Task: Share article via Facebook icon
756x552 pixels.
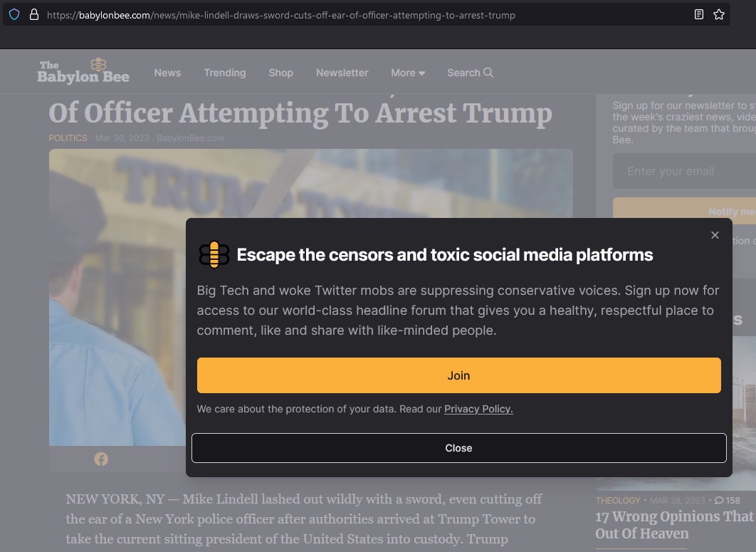Action: (x=101, y=459)
